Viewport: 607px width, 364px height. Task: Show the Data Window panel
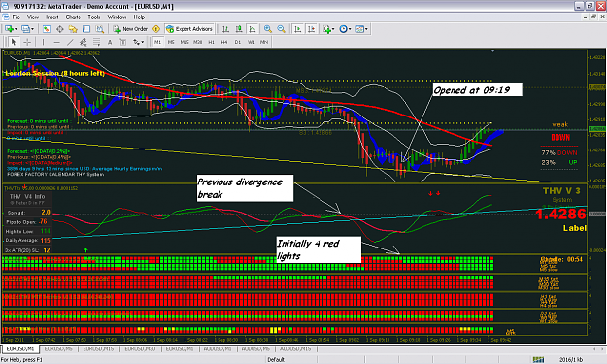pyautogui.click(x=59, y=29)
